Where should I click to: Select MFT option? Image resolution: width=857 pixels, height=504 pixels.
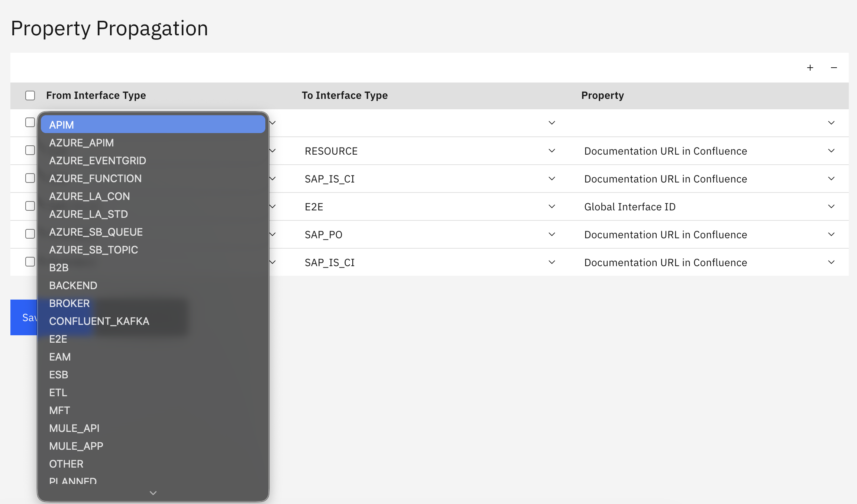(x=153, y=410)
